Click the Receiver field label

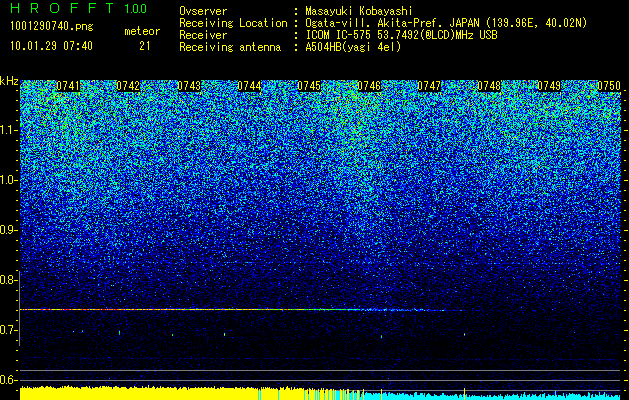point(203,35)
